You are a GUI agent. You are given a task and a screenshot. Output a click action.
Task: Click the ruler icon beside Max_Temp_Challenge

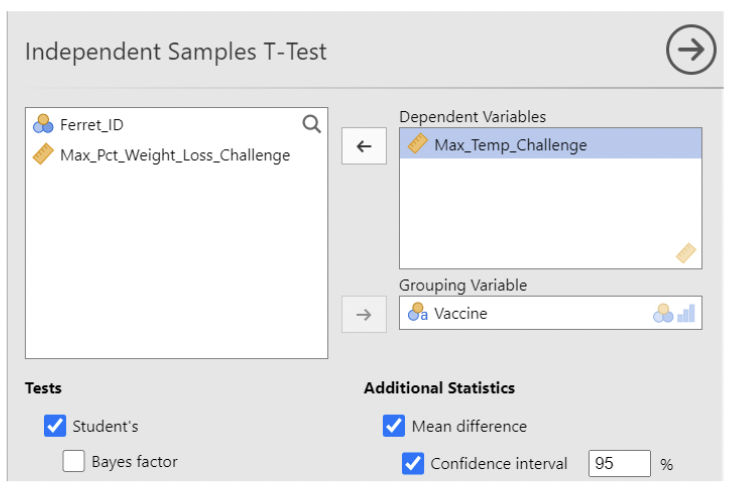(x=417, y=145)
